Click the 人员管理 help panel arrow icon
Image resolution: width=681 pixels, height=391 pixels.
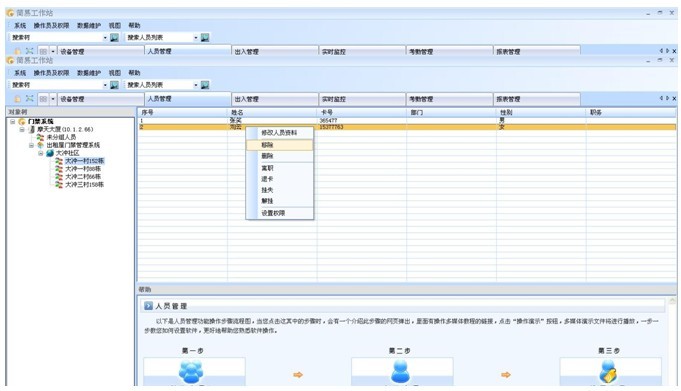[x=148, y=306]
